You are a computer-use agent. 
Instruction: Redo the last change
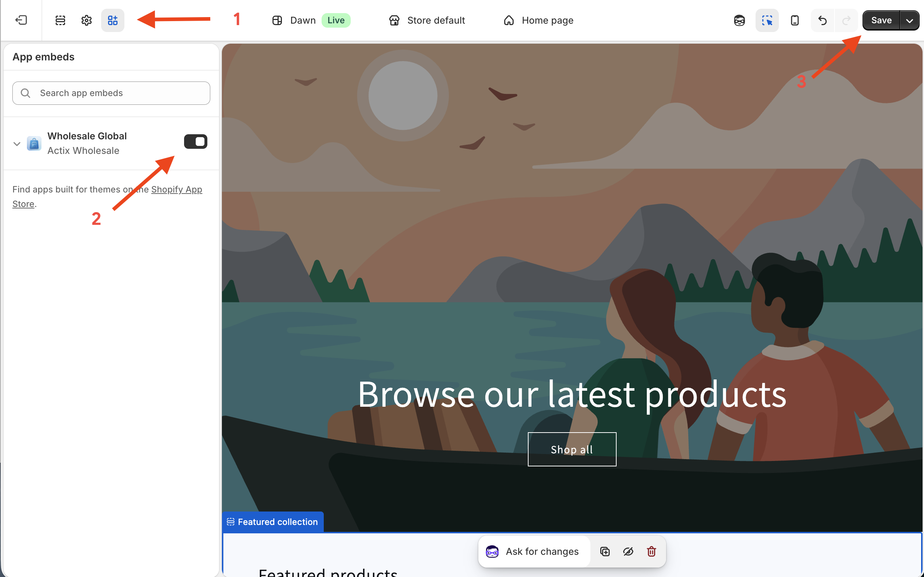846,20
